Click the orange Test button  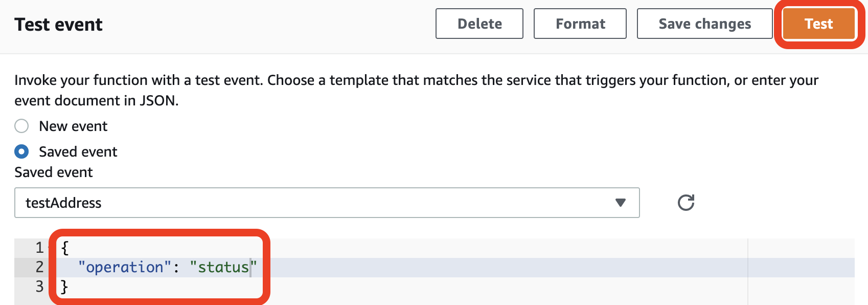click(819, 24)
